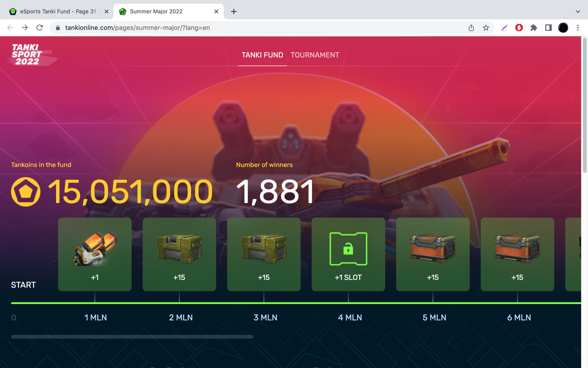Click the green unlock slot icon

pos(348,249)
